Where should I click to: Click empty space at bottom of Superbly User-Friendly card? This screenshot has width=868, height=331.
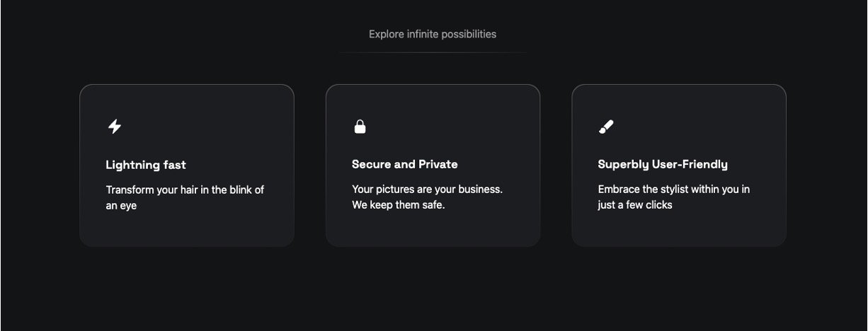678,230
